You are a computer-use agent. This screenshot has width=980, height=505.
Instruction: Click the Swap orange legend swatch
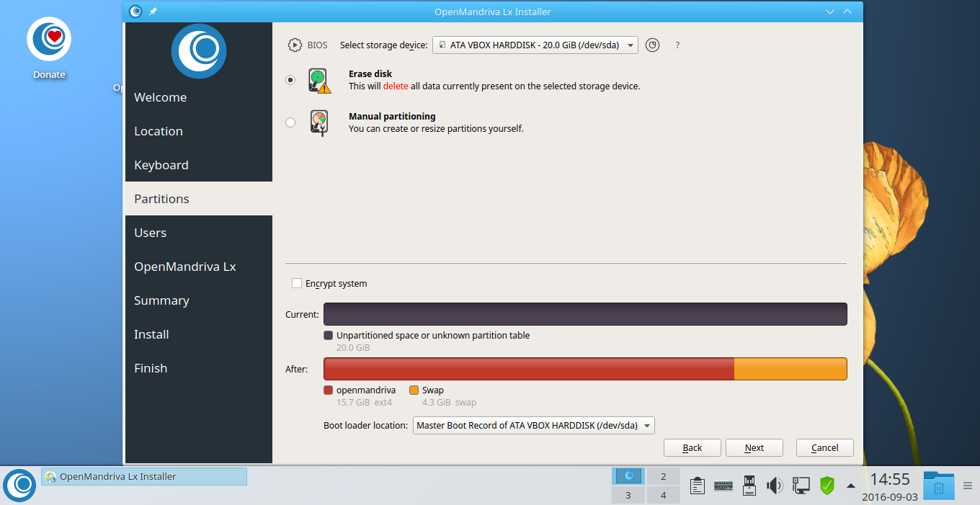point(414,390)
